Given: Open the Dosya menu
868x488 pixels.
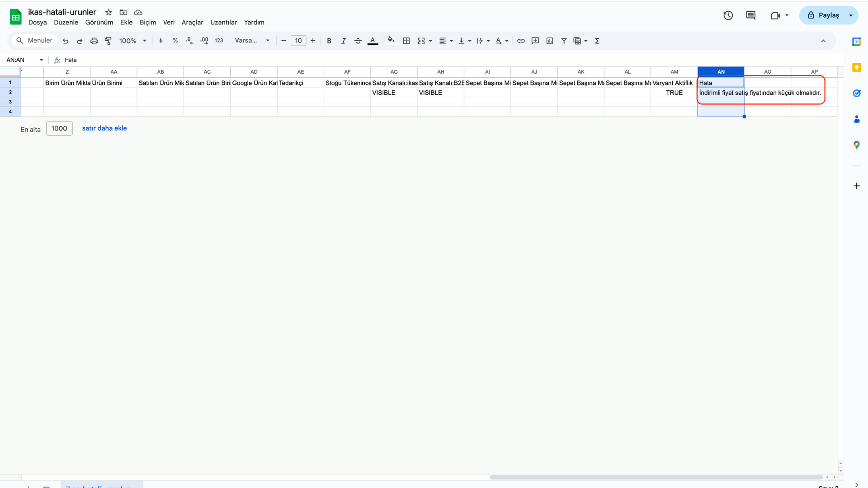Looking at the screenshot, I should [38, 22].
